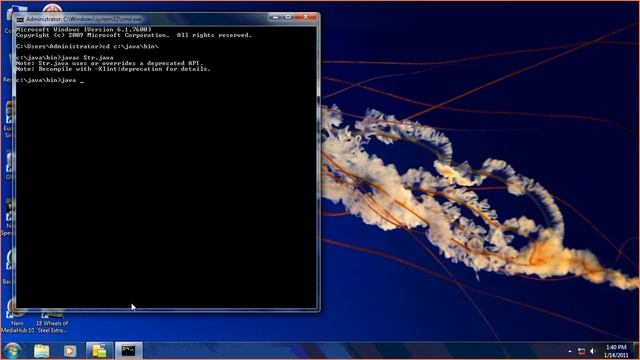Select the Nero MediaHub 10 desktop icon

pos(18,316)
